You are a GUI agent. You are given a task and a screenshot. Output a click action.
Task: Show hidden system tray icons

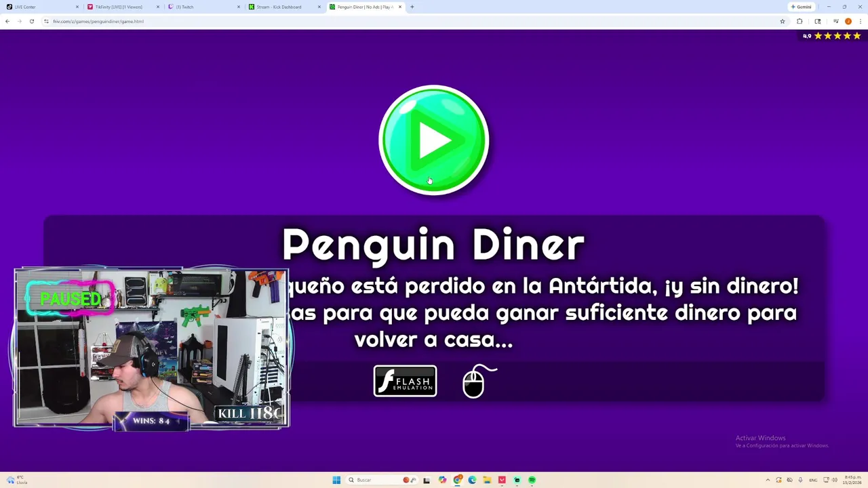(768, 480)
